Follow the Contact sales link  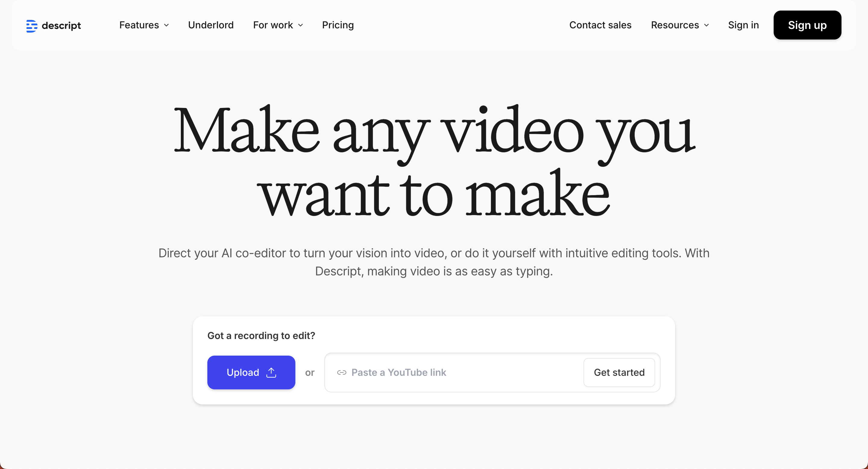pyautogui.click(x=600, y=25)
